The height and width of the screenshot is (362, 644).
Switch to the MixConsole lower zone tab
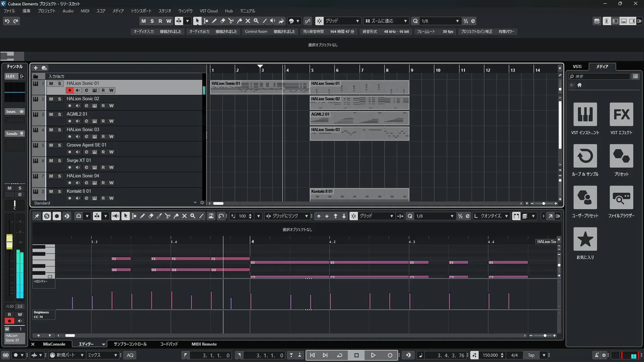pos(54,344)
